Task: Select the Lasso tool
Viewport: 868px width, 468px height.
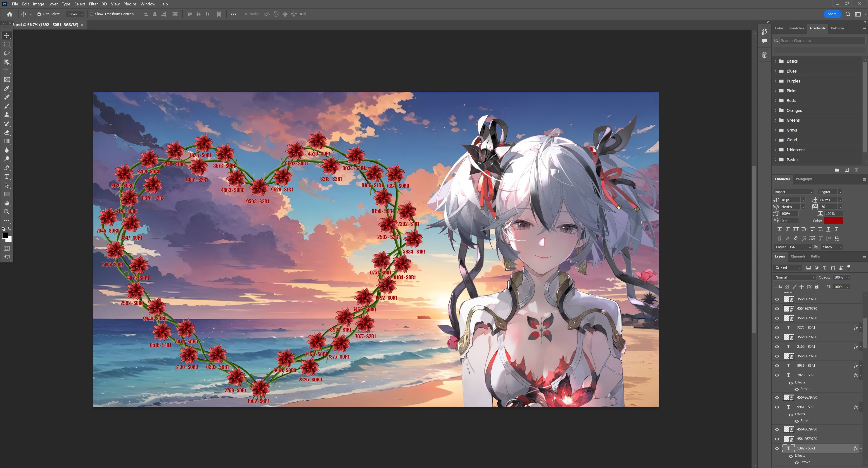Action: point(7,53)
